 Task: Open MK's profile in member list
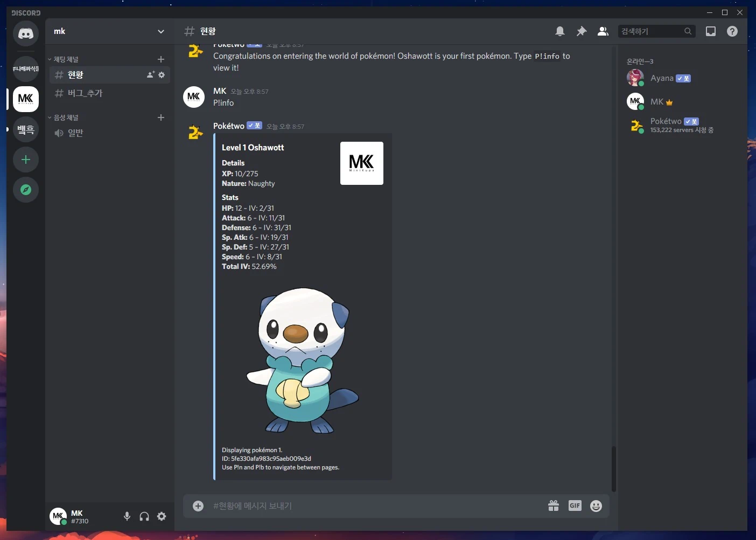tap(683, 101)
